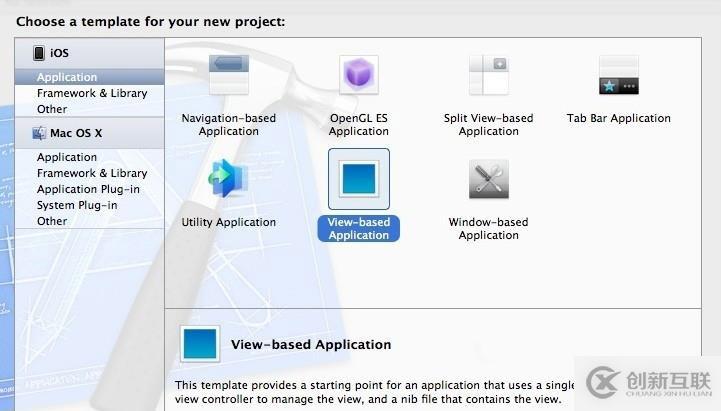Click the Split View-based Application label
This screenshot has height=411, width=721.
coord(489,125)
